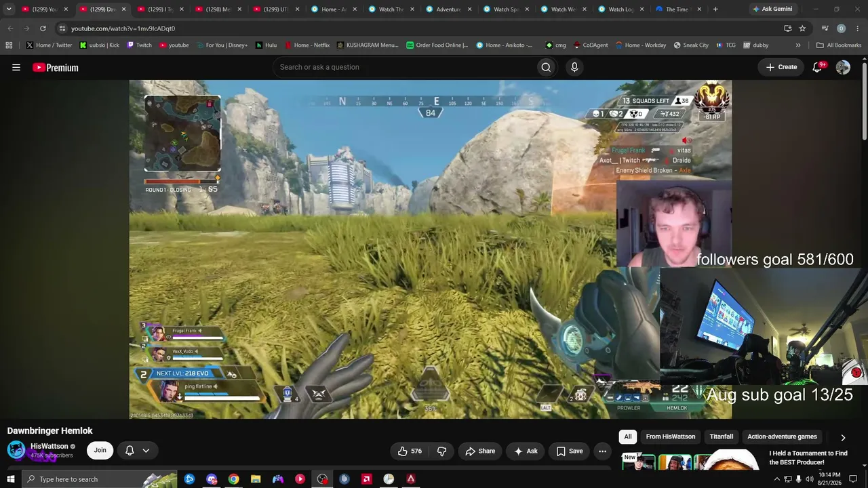Screen dimensions: 868x488
Task: Expand notification preferences bell dropdown
Action: [x=137, y=451]
